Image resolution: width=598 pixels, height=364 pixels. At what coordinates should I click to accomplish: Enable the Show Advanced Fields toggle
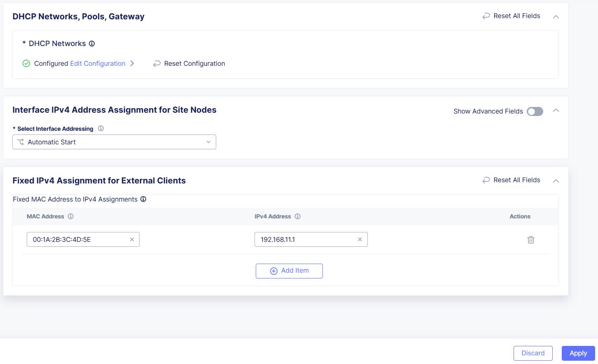coord(535,111)
